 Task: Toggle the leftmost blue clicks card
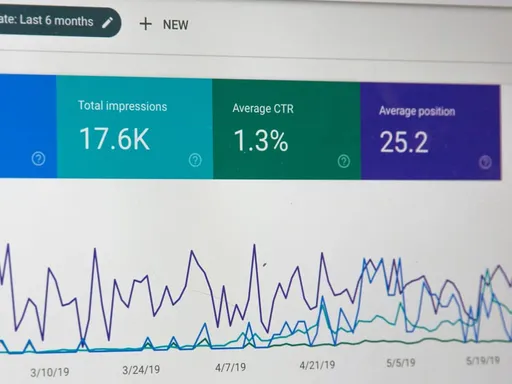tap(28, 126)
